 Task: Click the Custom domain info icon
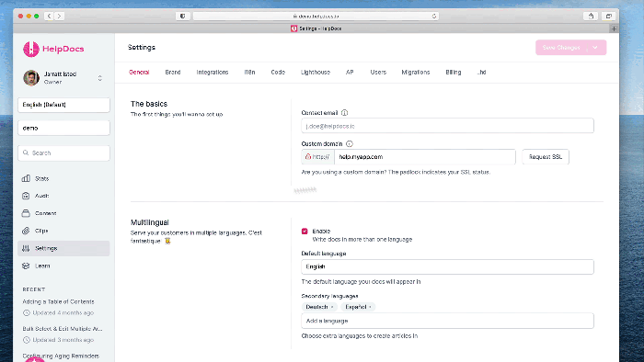(350, 144)
